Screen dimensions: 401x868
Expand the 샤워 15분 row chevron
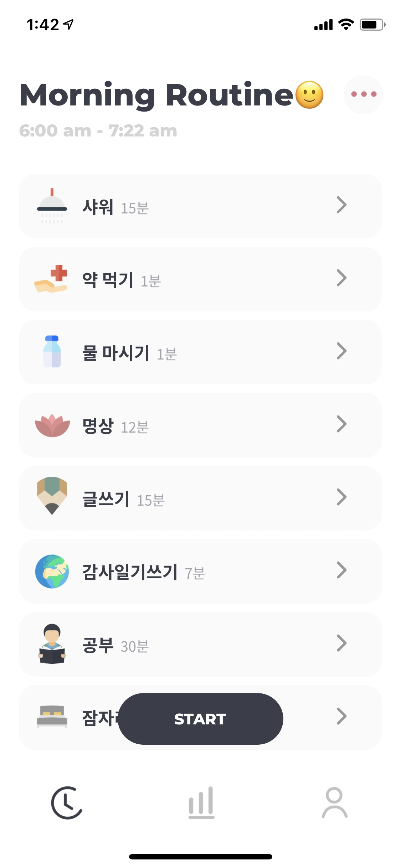[341, 205]
